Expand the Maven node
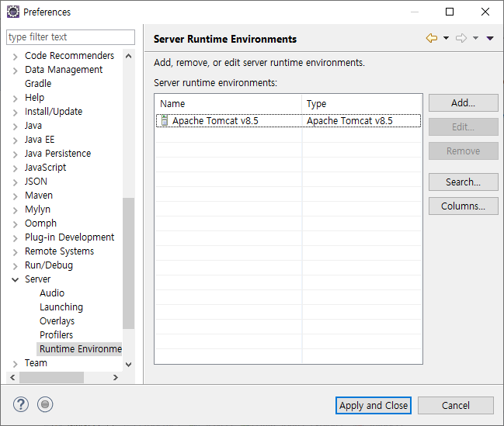Viewport: 504px width, 426px height. coord(15,196)
